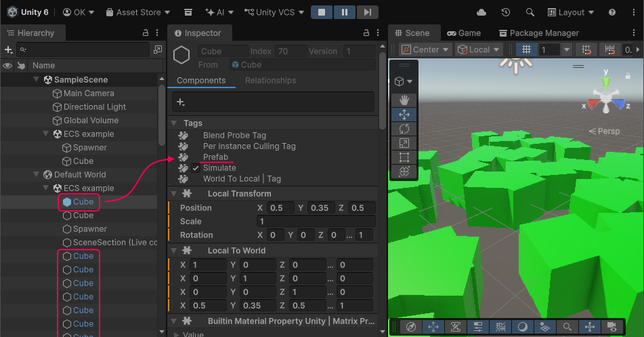Viewport: 644px width, 337px height.
Task: Click the green Y axis gizmo cone
Action: [606, 83]
